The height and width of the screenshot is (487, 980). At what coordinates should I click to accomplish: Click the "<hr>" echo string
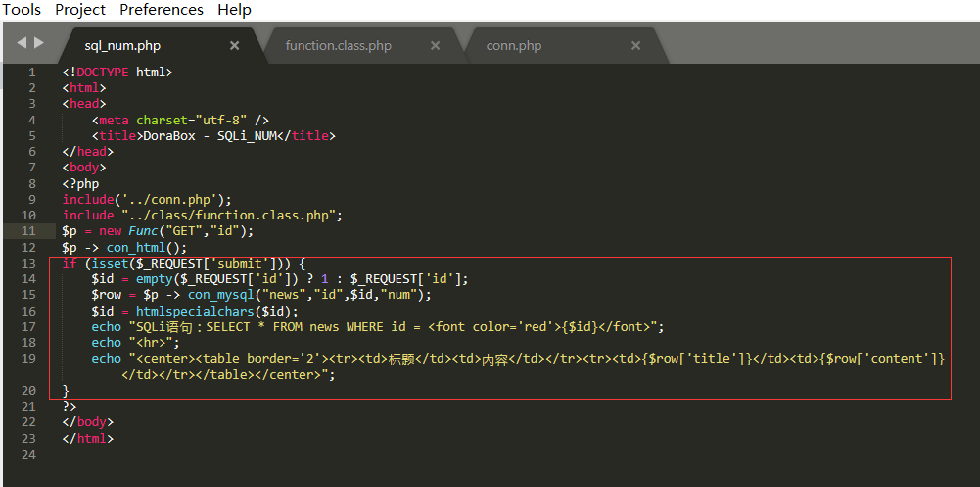click(x=155, y=343)
